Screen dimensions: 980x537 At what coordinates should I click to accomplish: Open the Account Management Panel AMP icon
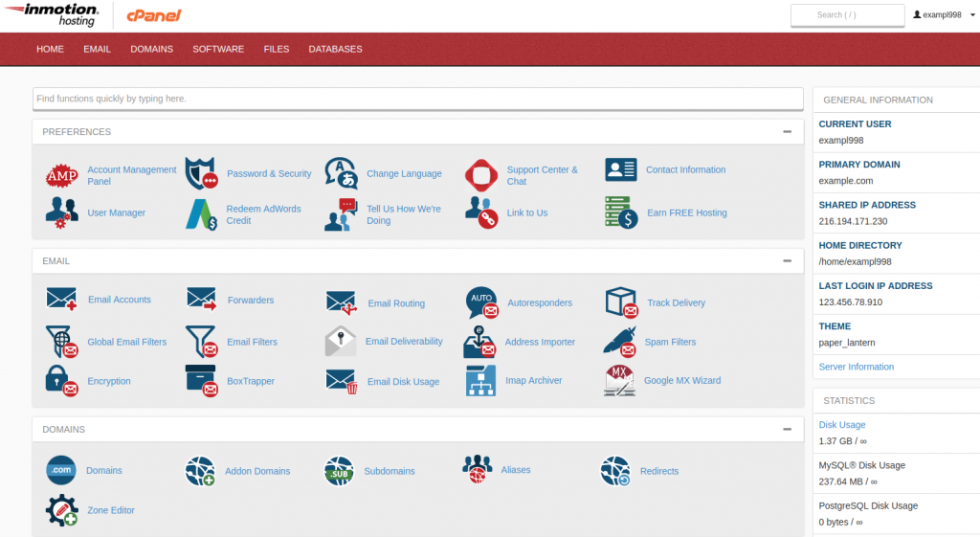click(62, 175)
